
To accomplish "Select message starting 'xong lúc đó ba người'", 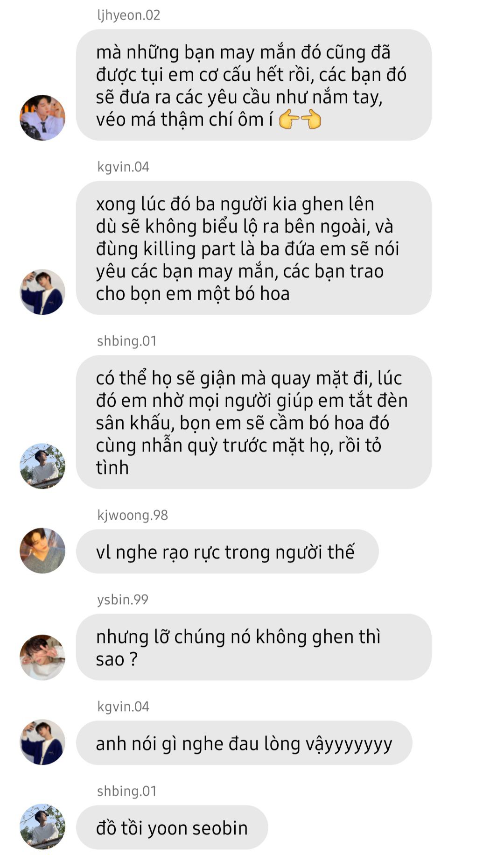I will click(x=253, y=248).
